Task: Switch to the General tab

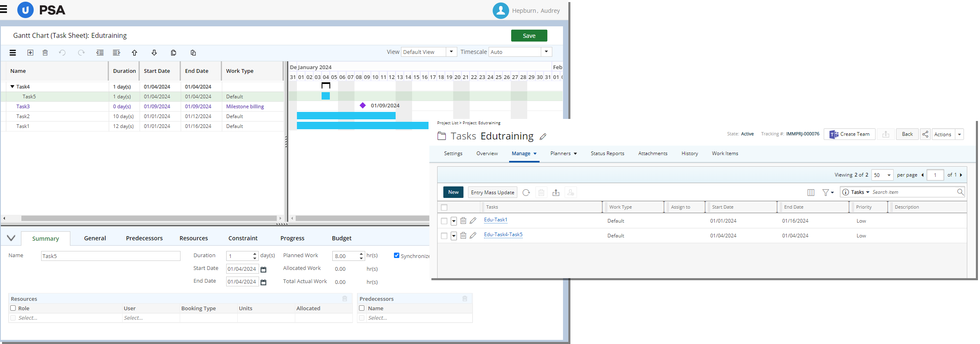Action: (x=95, y=238)
